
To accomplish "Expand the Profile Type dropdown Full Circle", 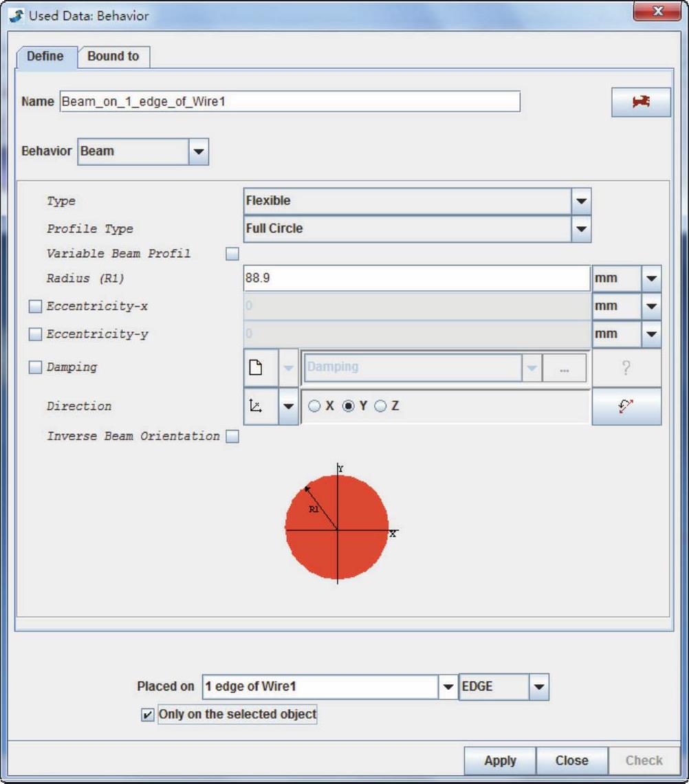I will [x=581, y=229].
